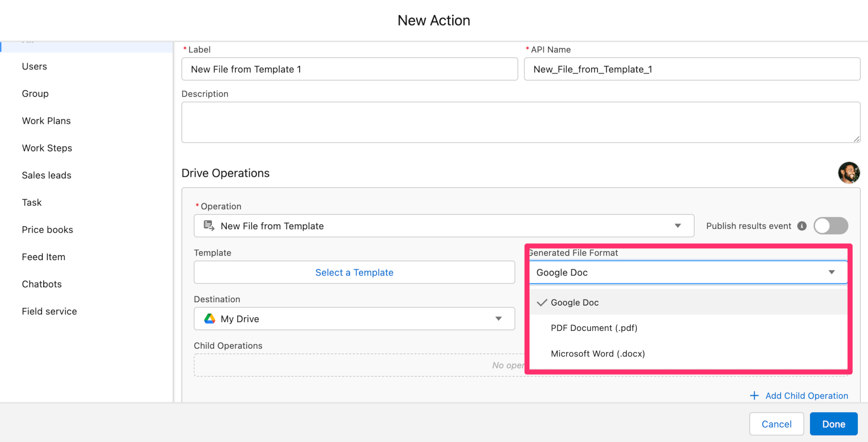Expand the My Drive destination dropdown arrow
The width and height of the screenshot is (868, 442).
coord(498,319)
